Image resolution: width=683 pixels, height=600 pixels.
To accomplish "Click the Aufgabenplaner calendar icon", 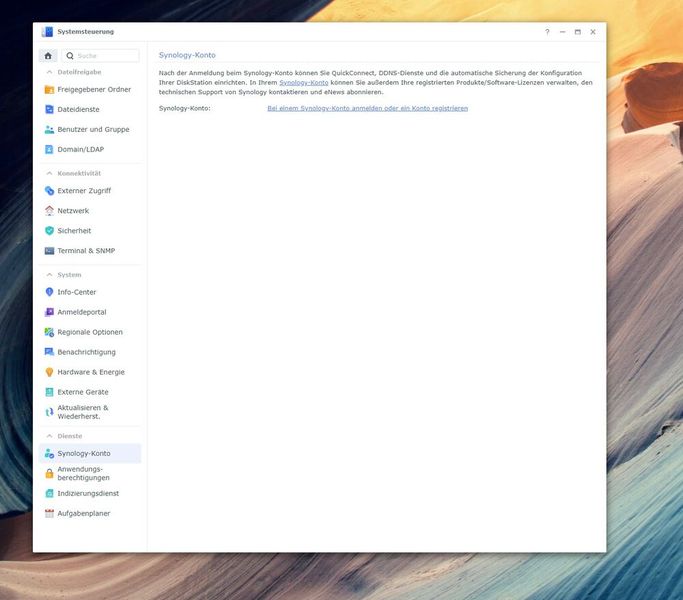I will 49,514.
